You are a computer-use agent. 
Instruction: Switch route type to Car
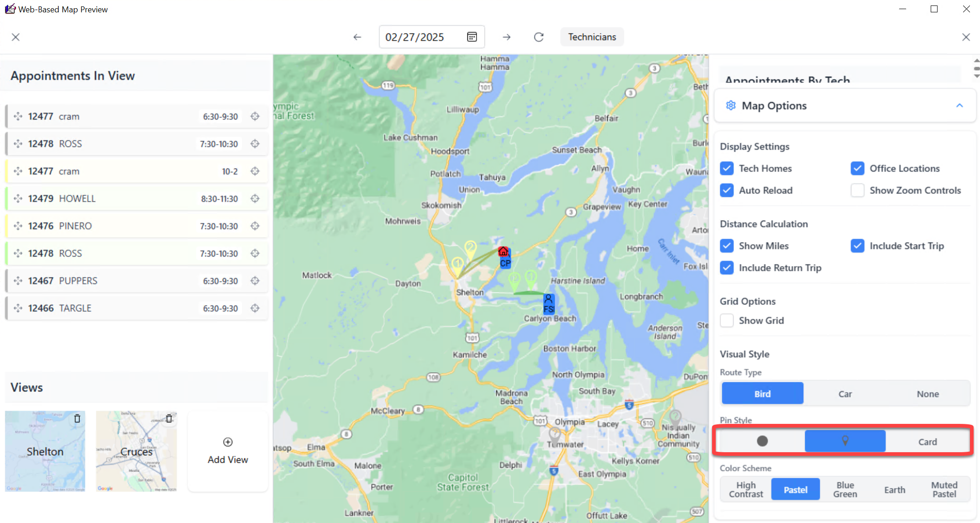pos(845,394)
